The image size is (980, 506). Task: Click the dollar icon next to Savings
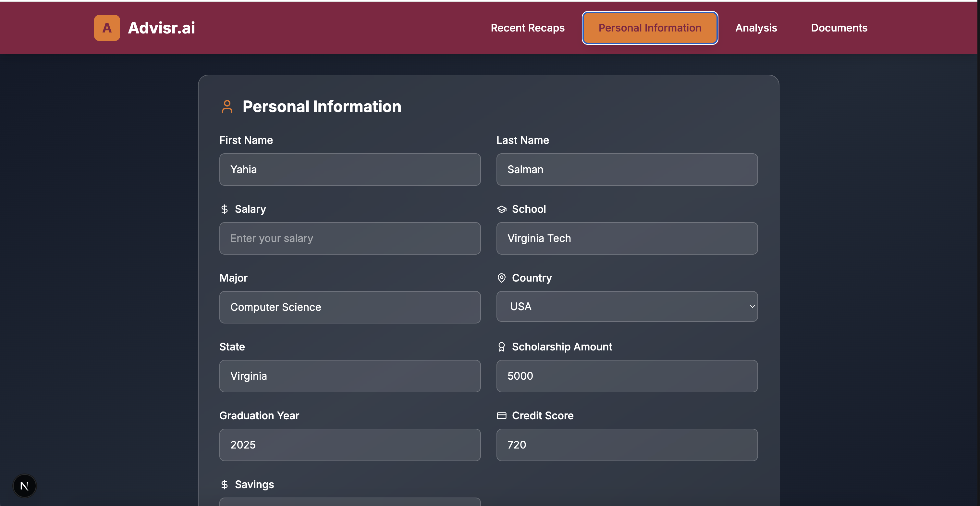(224, 484)
